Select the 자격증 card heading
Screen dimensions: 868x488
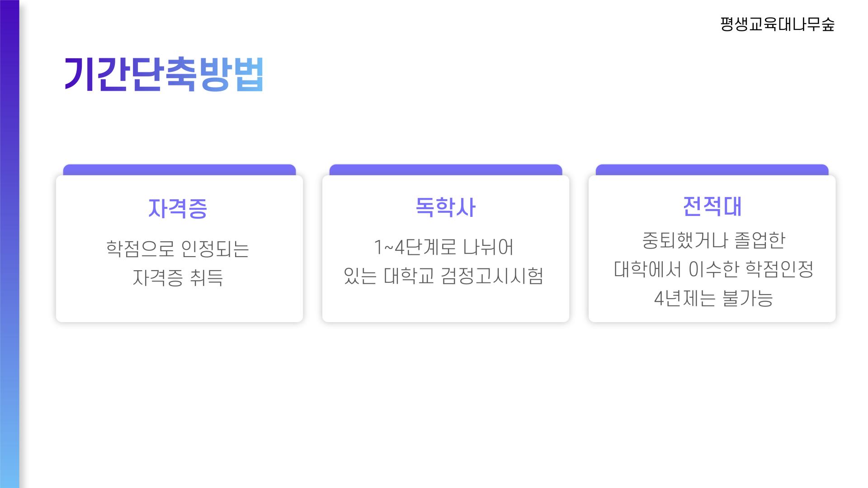(x=178, y=208)
